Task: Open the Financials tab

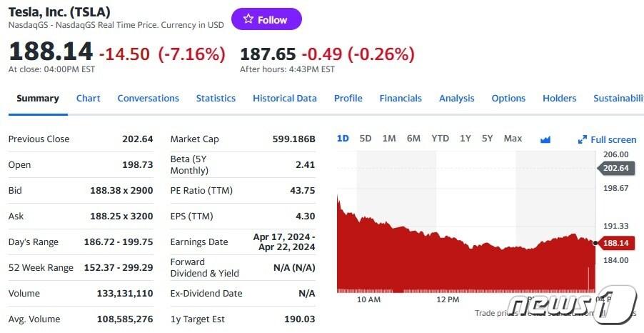Action: (x=401, y=99)
